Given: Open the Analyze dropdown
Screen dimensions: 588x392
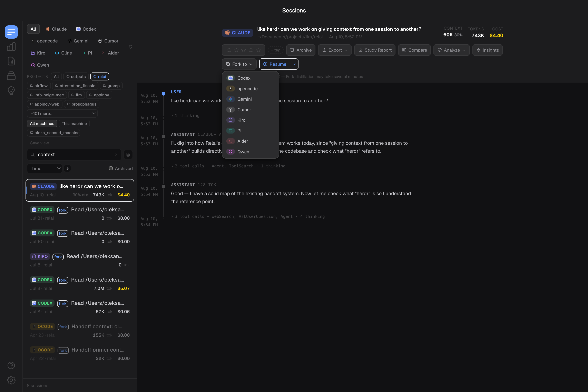Looking at the screenshot, I should [x=451, y=50].
